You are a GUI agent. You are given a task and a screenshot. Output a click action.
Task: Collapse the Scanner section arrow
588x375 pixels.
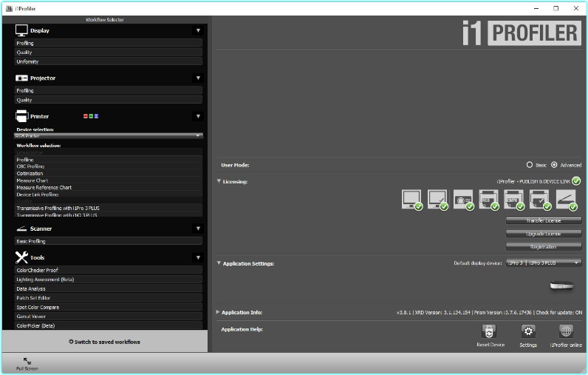click(198, 229)
